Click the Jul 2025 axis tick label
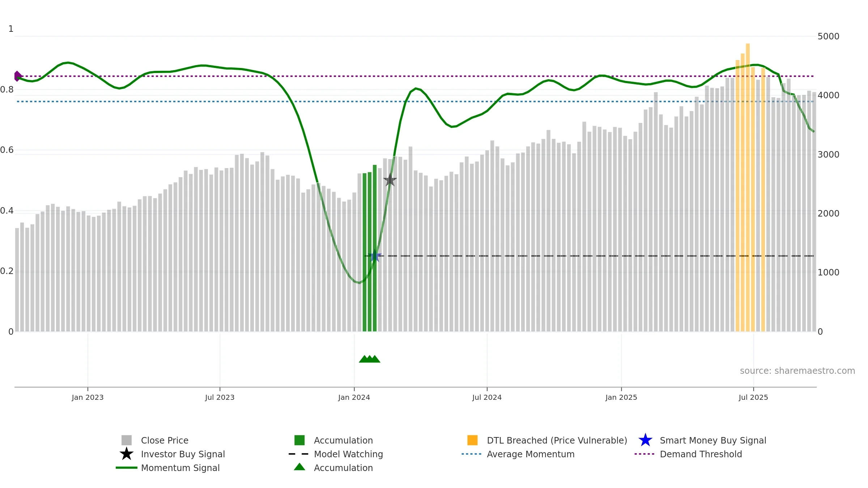 [753, 397]
